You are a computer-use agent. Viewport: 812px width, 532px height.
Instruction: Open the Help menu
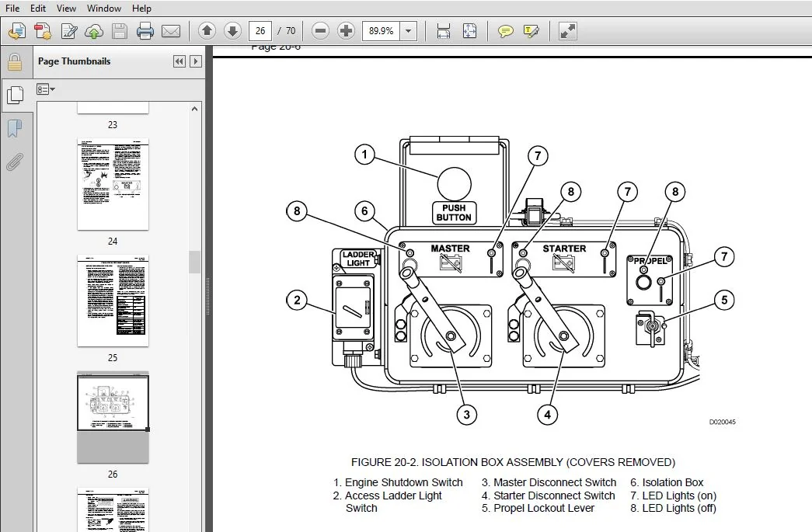pyautogui.click(x=141, y=9)
